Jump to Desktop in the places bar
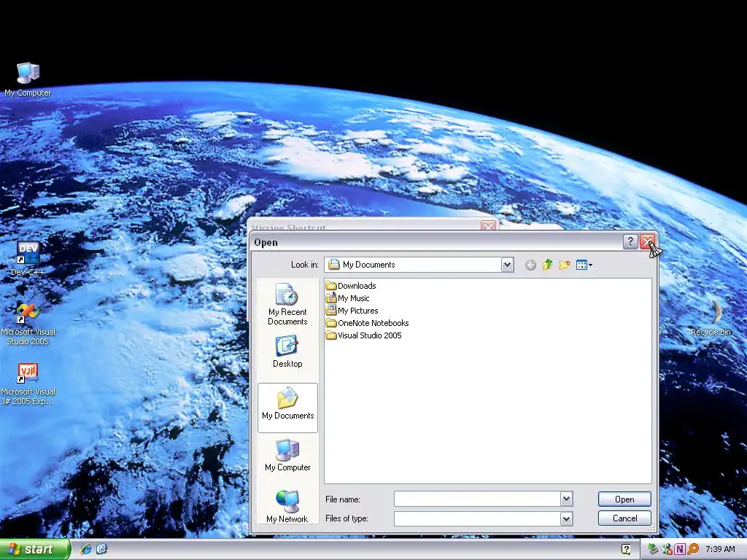Image resolution: width=747 pixels, height=560 pixels. tap(287, 352)
